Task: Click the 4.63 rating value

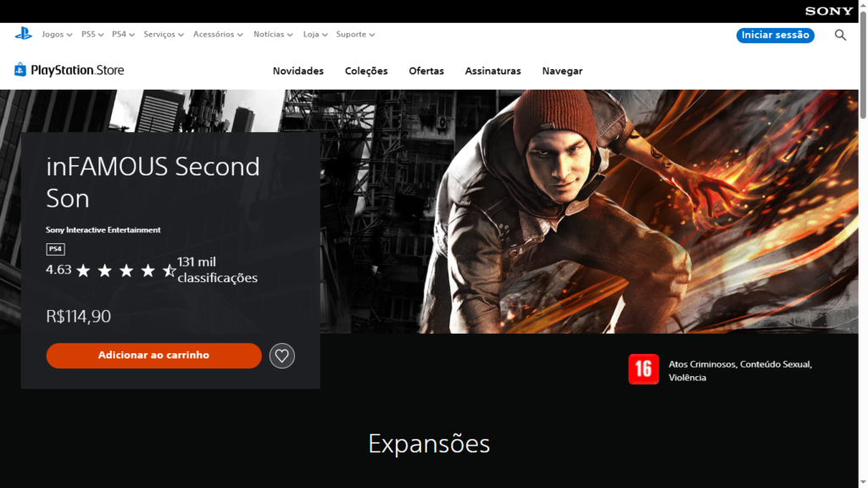Action: pos(58,270)
